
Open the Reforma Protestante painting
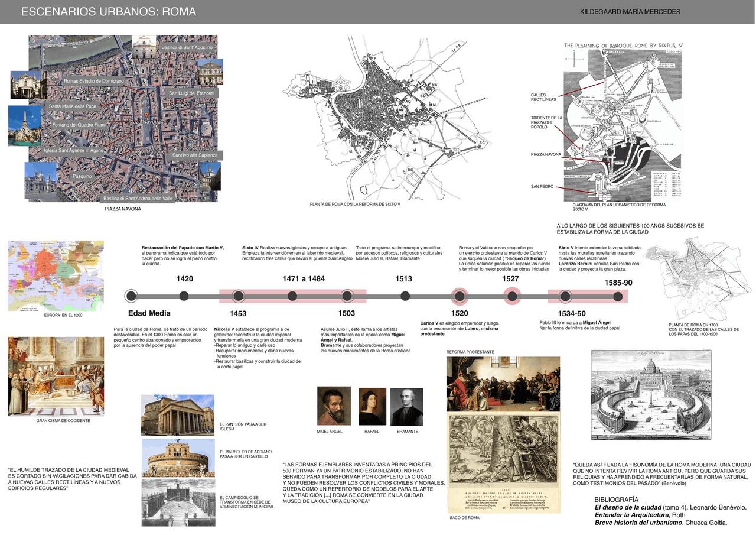click(x=503, y=384)
